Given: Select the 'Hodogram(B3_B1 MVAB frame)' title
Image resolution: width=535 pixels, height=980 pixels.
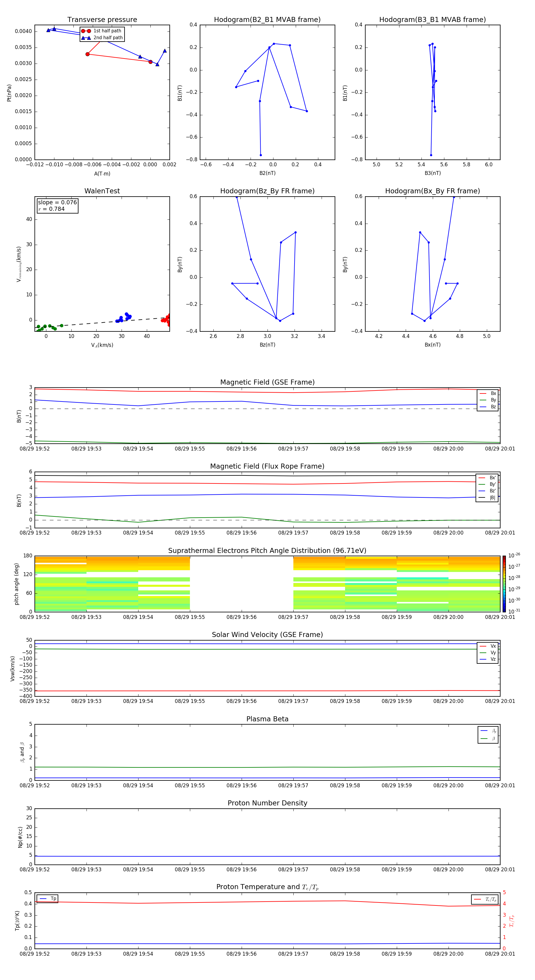Looking at the screenshot, I should pos(432,20).
